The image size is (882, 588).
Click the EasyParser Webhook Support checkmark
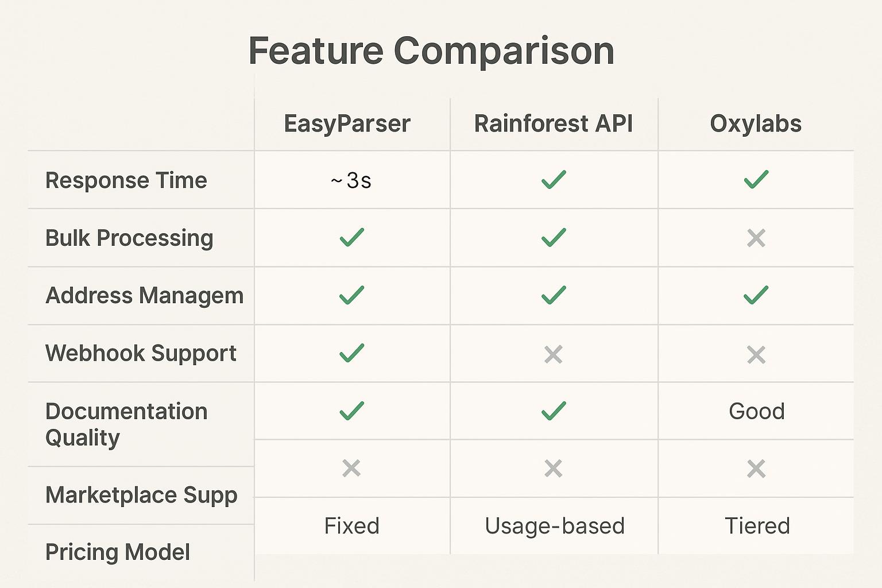coord(351,353)
